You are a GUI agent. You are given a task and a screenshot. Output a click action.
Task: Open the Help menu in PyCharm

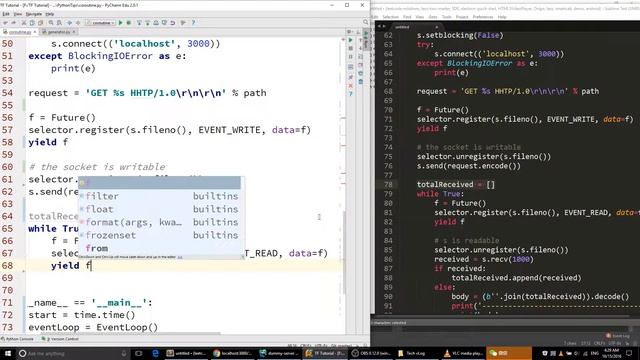coord(50,14)
